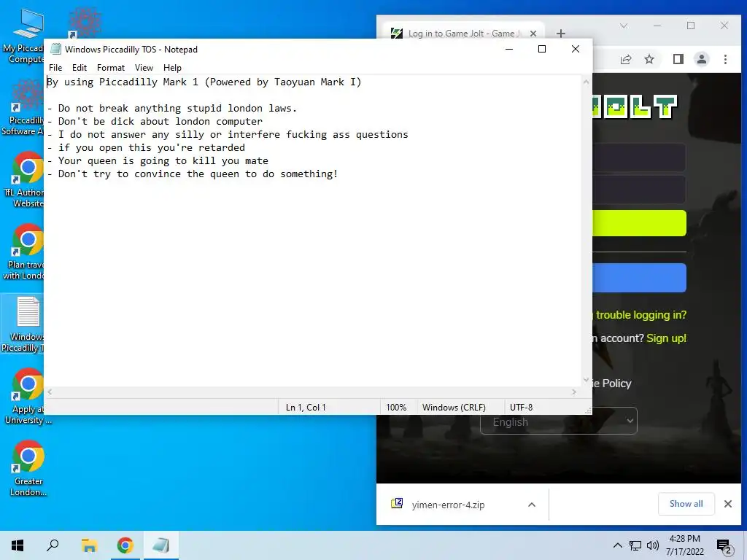
Task: Click the line 'Do not break anything stupid london laws.'
Action: click(177, 109)
